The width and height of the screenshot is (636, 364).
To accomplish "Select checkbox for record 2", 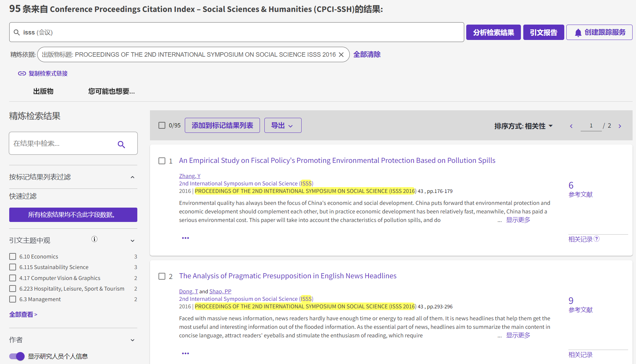I will pos(162,276).
